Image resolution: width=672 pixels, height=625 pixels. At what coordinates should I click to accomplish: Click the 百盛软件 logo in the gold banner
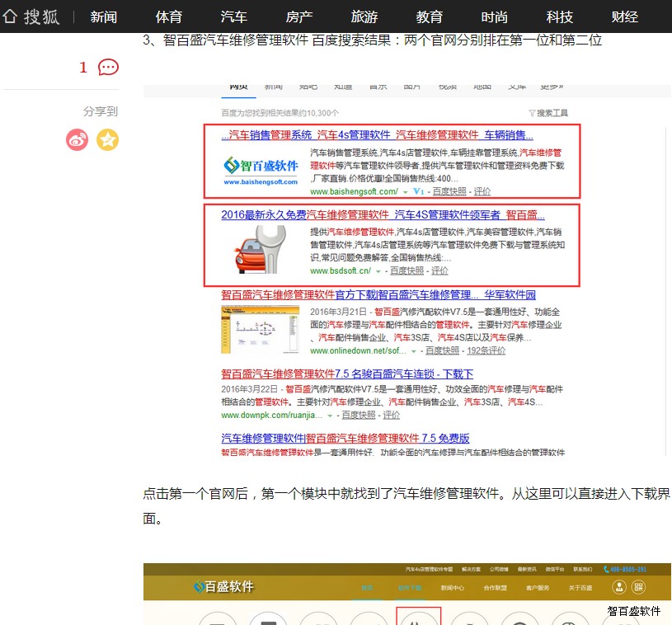(x=223, y=586)
